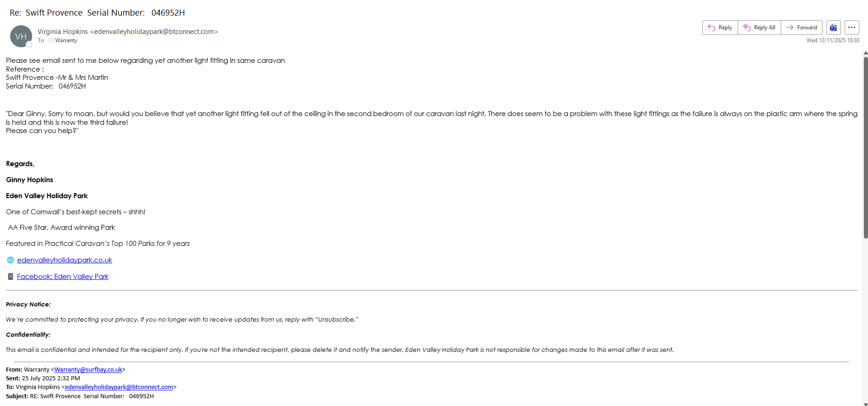Viewport: 868px width, 406px height.
Task: Click the vertical scrollbar thumb
Action: click(866, 147)
